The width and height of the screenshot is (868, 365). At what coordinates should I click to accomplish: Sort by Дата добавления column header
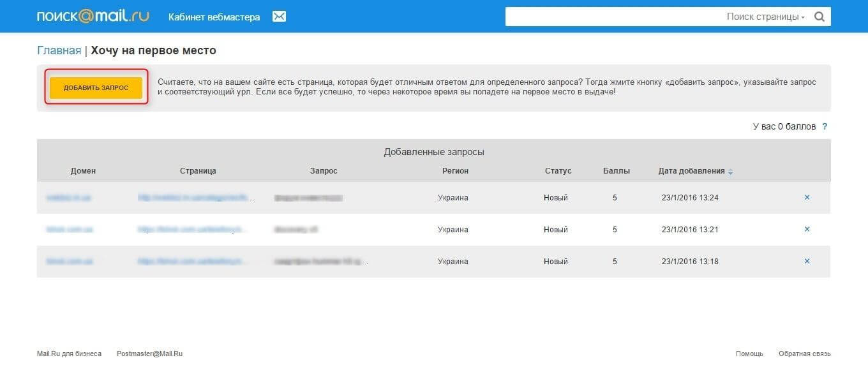(x=691, y=171)
